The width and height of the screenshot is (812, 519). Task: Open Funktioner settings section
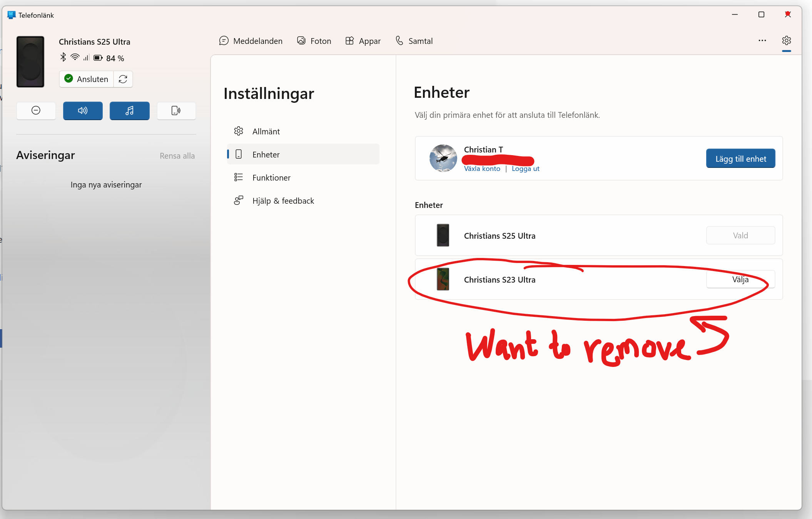point(303,177)
